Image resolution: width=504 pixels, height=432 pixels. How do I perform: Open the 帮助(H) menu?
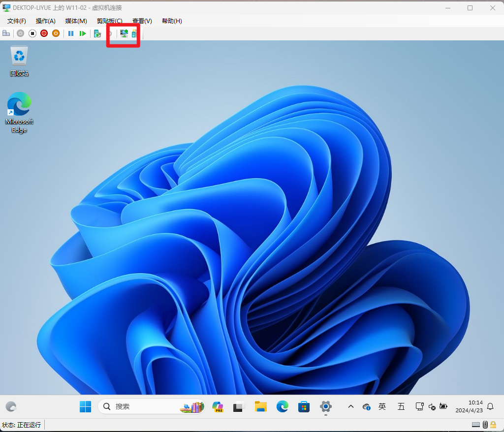172,21
